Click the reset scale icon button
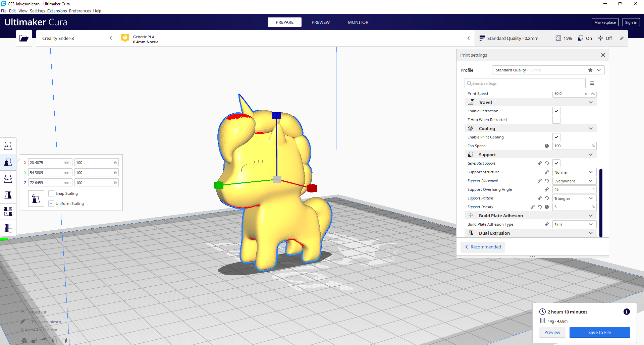The height and width of the screenshot is (345, 644). pyautogui.click(x=36, y=198)
